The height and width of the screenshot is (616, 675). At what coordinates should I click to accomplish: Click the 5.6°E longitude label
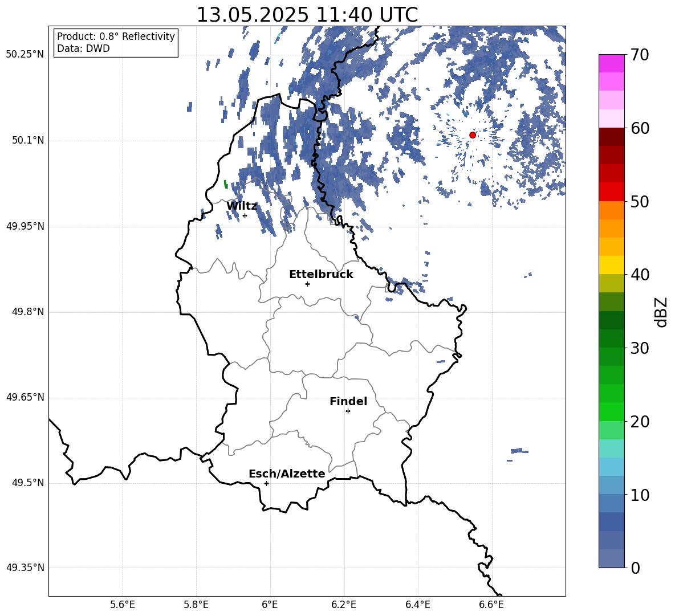[123, 605]
